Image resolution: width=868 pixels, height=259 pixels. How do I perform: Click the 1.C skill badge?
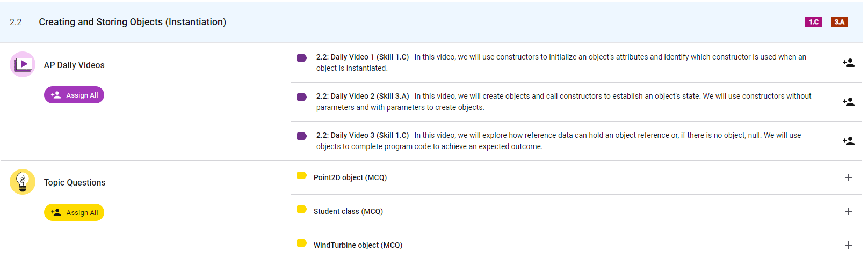click(x=813, y=22)
